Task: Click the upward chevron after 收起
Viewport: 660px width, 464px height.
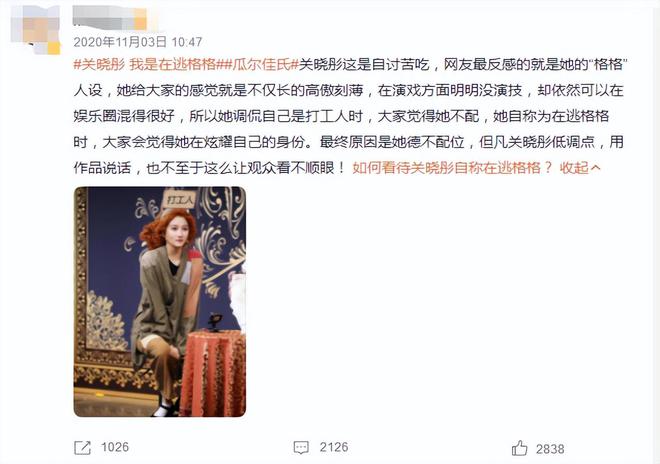Action: click(595, 168)
